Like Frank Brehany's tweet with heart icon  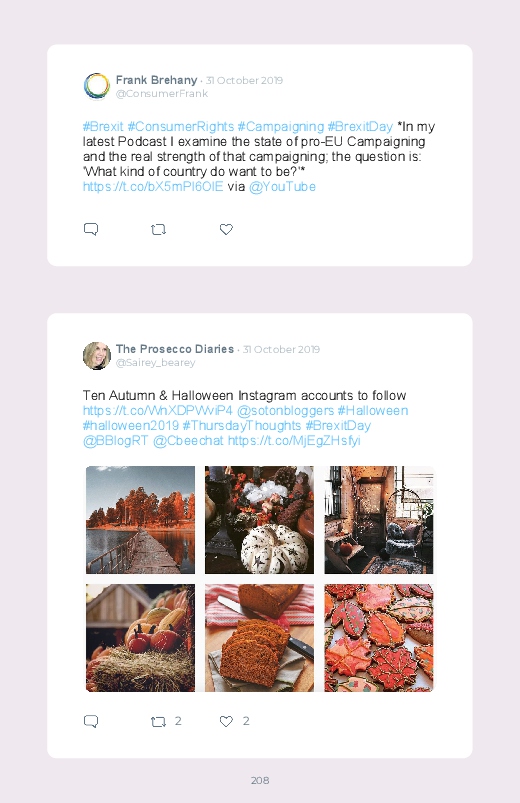click(226, 229)
